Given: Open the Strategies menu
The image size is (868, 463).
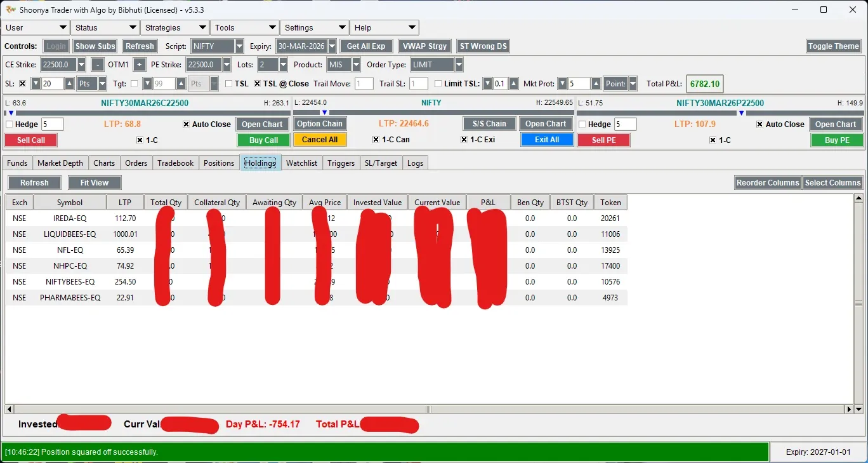Looking at the screenshot, I should click(x=175, y=28).
